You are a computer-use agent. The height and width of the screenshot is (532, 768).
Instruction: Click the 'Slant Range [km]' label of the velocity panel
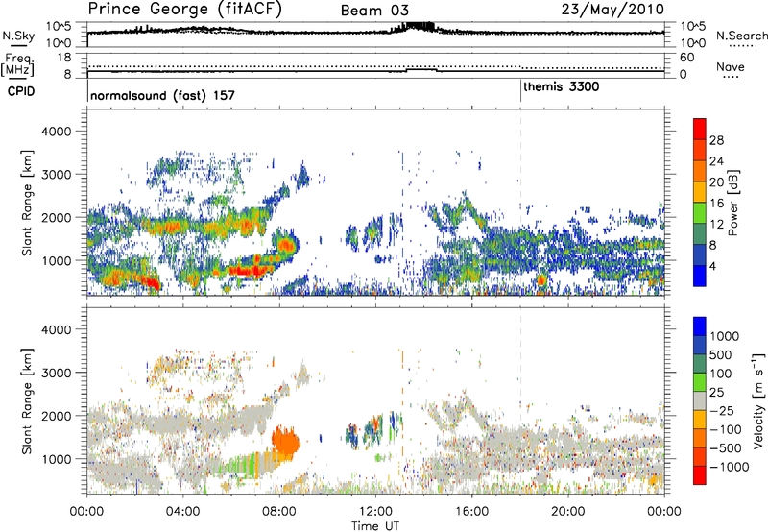pos(27,400)
